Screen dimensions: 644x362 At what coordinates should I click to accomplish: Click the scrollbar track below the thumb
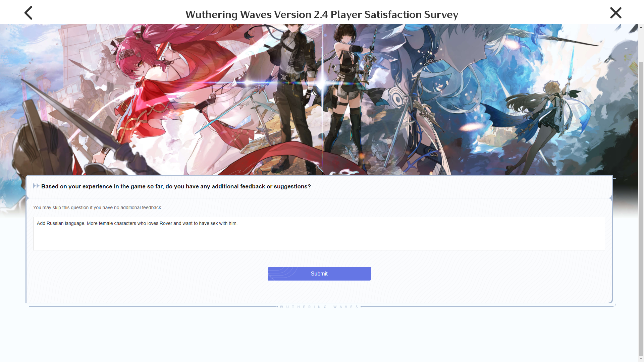point(641,355)
